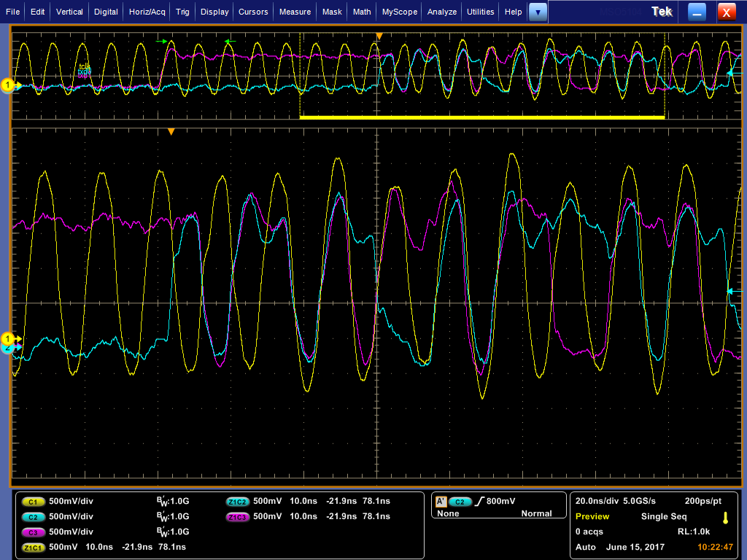747x560 pixels.
Task: Click the rising edge trigger slope icon
Action: coord(479,501)
